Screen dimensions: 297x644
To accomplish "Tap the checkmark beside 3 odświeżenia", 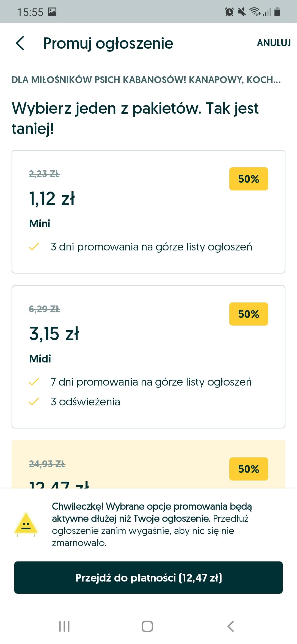I will 34,402.
